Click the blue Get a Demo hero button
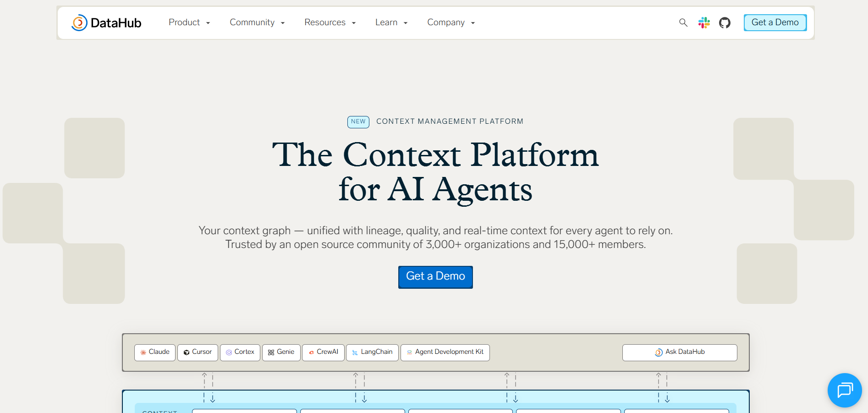This screenshot has height=413, width=868. coord(435,277)
